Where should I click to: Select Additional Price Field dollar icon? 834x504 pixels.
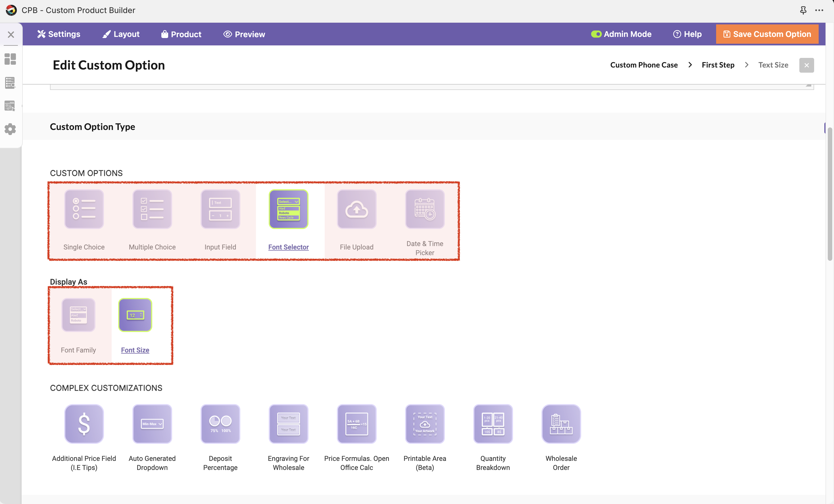click(84, 423)
